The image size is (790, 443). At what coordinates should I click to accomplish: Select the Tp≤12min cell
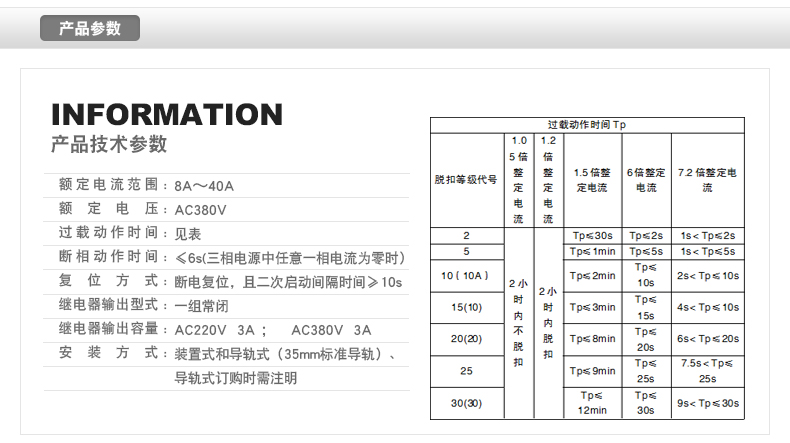click(592, 403)
